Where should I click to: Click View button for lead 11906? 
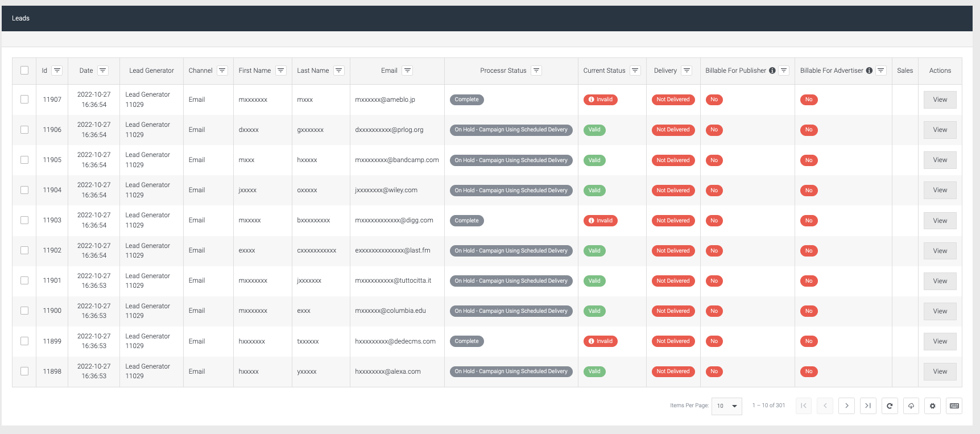coord(940,130)
